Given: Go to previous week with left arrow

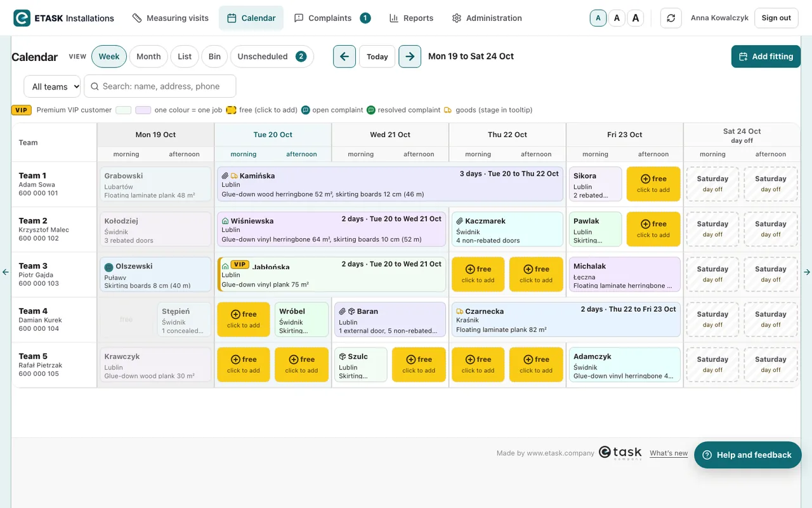Looking at the screenshot, I should [x=344, y=57].
